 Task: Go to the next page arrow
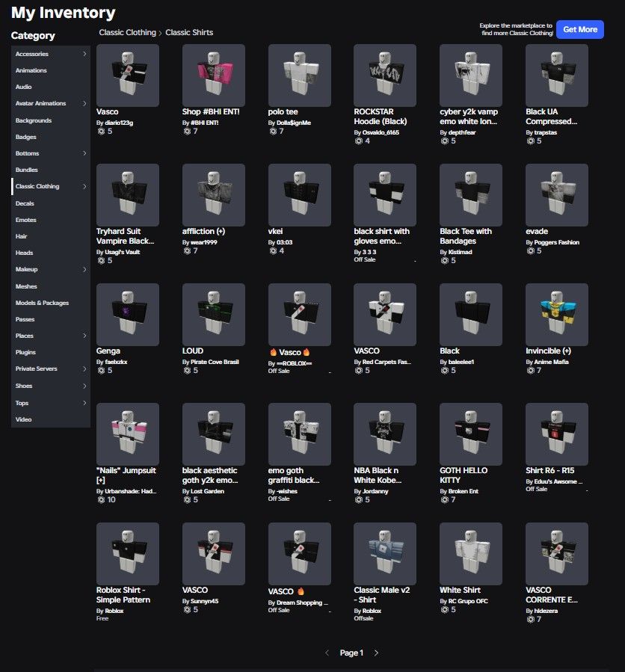click(x=376, y=653)
